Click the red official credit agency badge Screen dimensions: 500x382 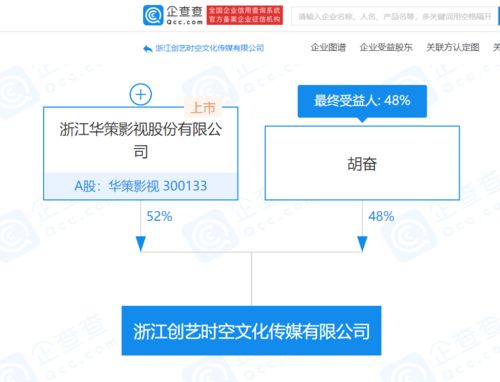(245, 15)
